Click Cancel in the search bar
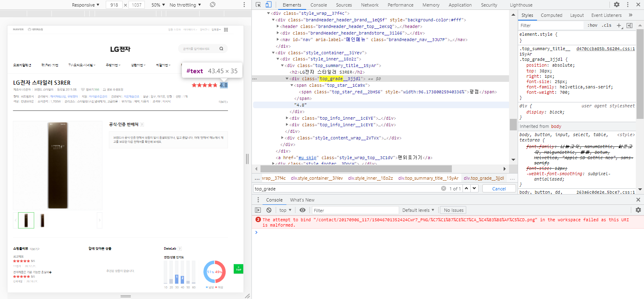Image resolution: width=644 pixels, height=299 pixels. (499, 188)
